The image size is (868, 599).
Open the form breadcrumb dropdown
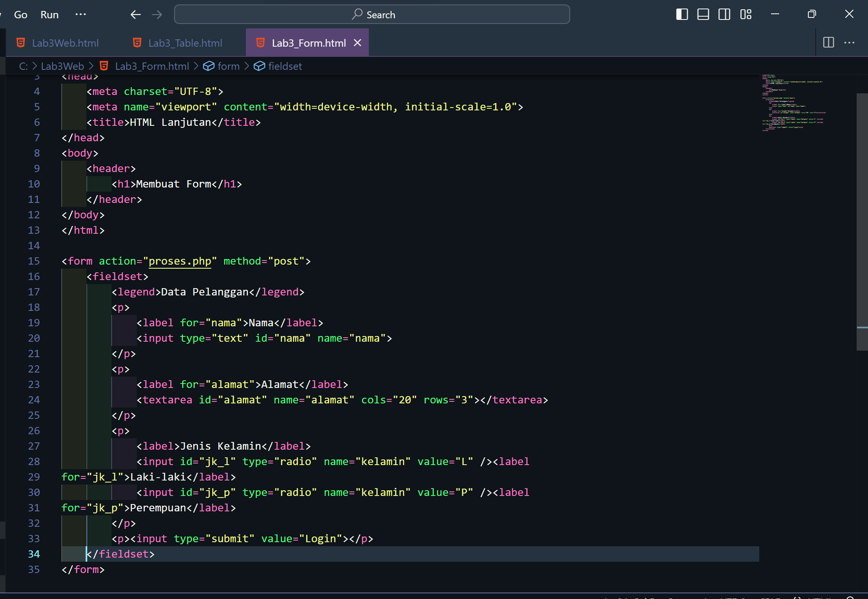[228, 66]
